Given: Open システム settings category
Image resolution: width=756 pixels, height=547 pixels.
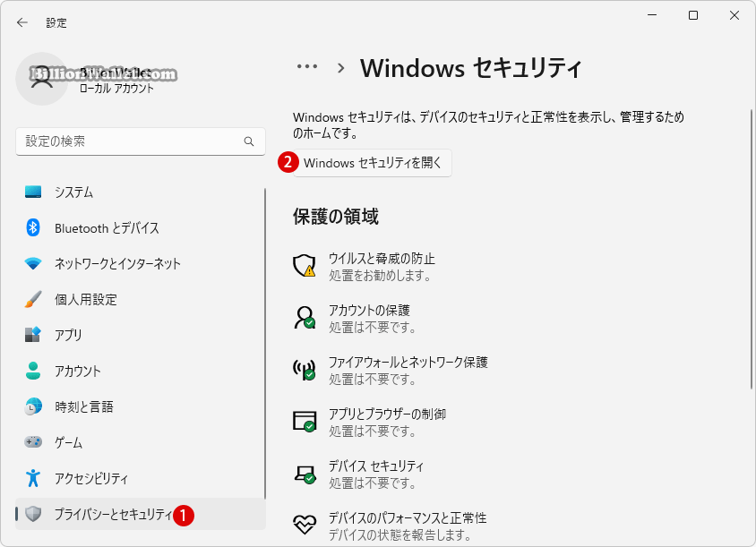Looking at the screenshot, I should point(141,192).
